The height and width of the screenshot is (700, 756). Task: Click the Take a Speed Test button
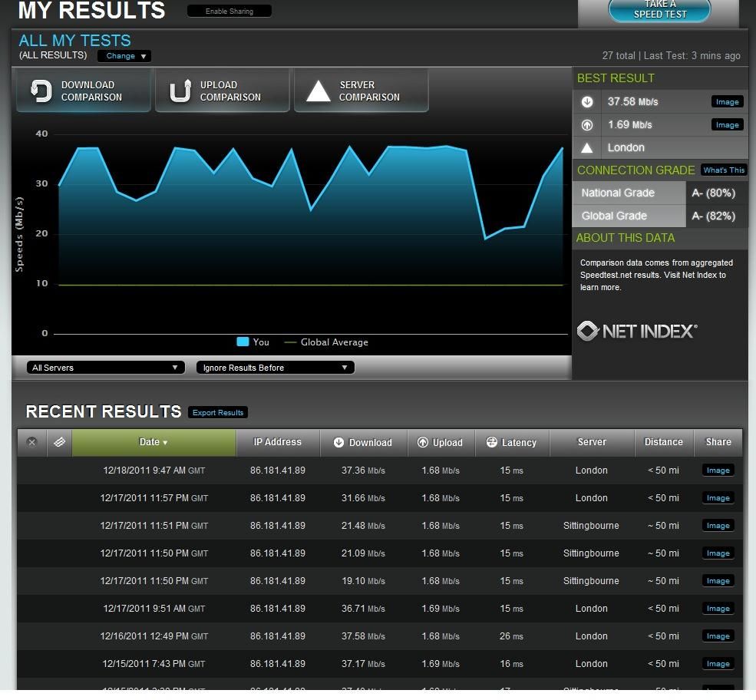tap(659, 11)
